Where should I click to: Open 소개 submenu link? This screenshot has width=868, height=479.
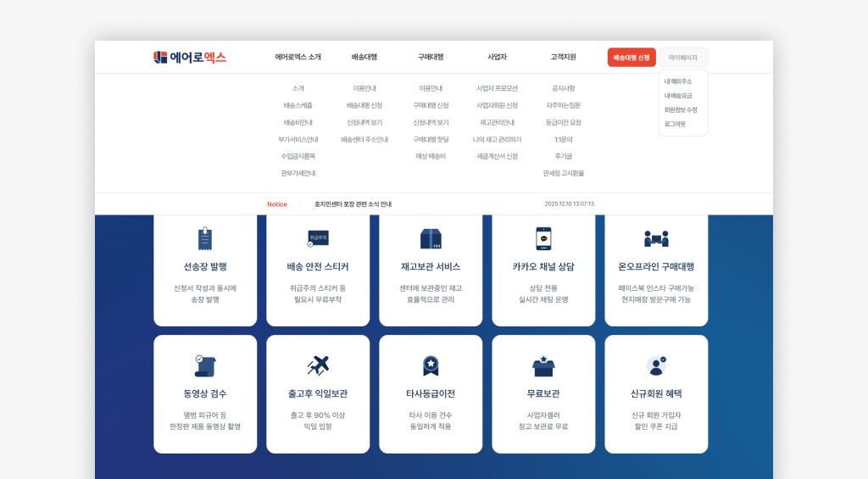(298, 89)
